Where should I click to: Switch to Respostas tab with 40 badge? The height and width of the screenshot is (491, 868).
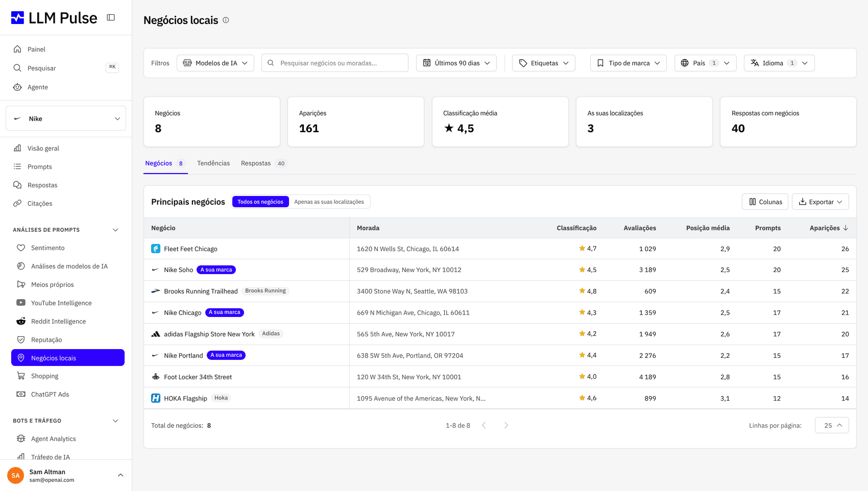(x=264, y=163)
